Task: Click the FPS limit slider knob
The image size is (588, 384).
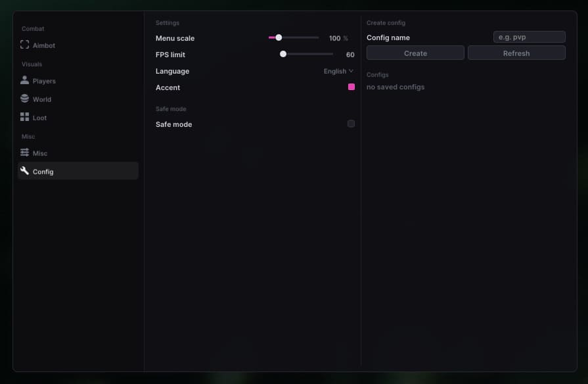Action: tap(283, 54)
